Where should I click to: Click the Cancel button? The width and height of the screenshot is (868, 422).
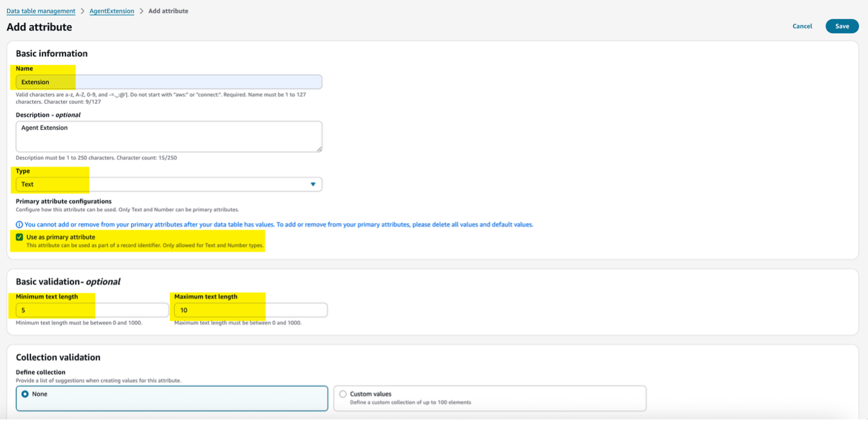802,26
